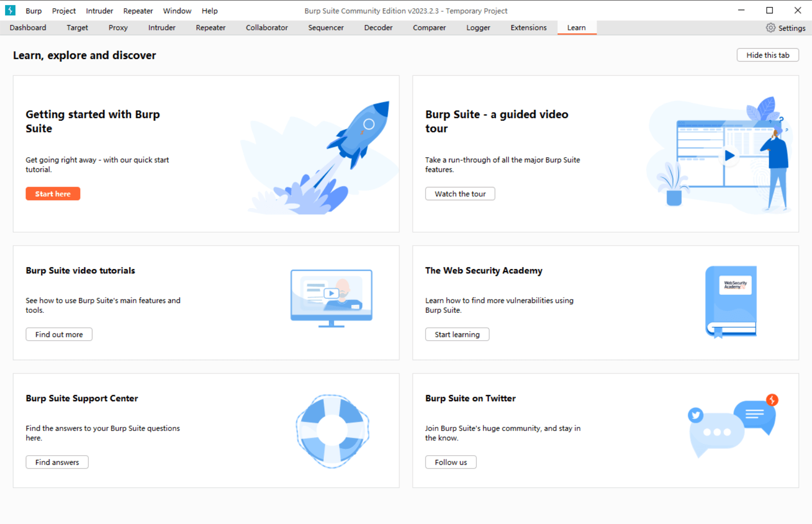Switch to the Proxy tab

point(118,28)
